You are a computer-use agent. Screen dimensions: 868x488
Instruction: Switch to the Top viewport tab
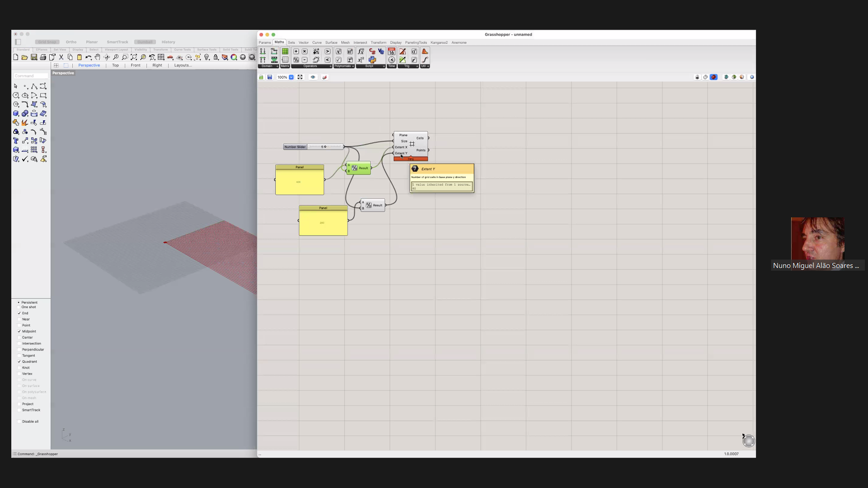115,66
